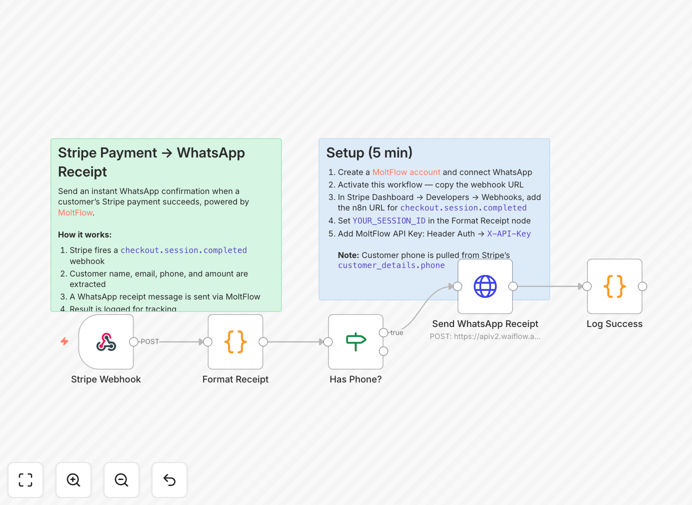This screenshot has height=505, width=692.
Task: Click the Has Phone? label
Action: pyautogui.click(x=356, y=379)
